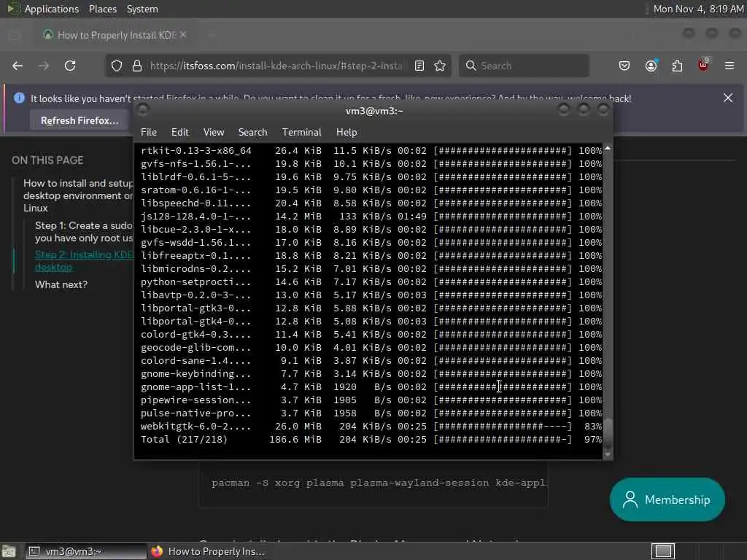The width and height of the screenshot is (747, 560).
Task: Click the pacman -S xorg plasma code block
Action: (373, 483)
